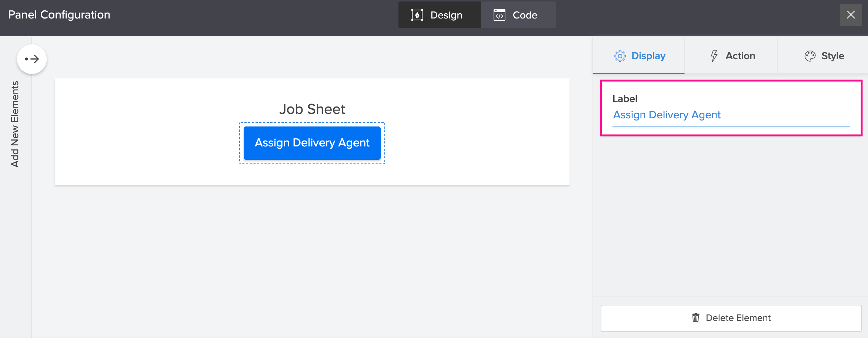Open the Action properties tab
The width and height of the screenshot is (868, 338).
tap(732, 56)
